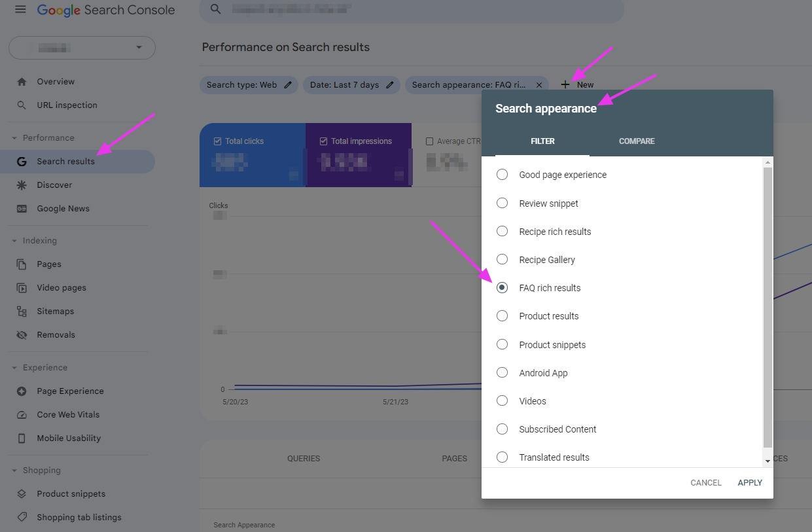The width and height of the screenshot is (812, 532).
Task: Edit Date filter pencil icon
Action: tap(390, 85)
